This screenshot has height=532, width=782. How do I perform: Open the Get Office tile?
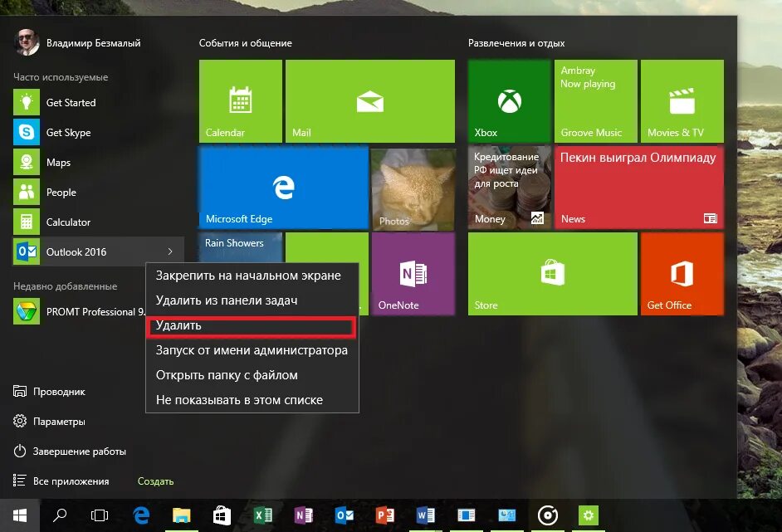click(x=682, y=274)
